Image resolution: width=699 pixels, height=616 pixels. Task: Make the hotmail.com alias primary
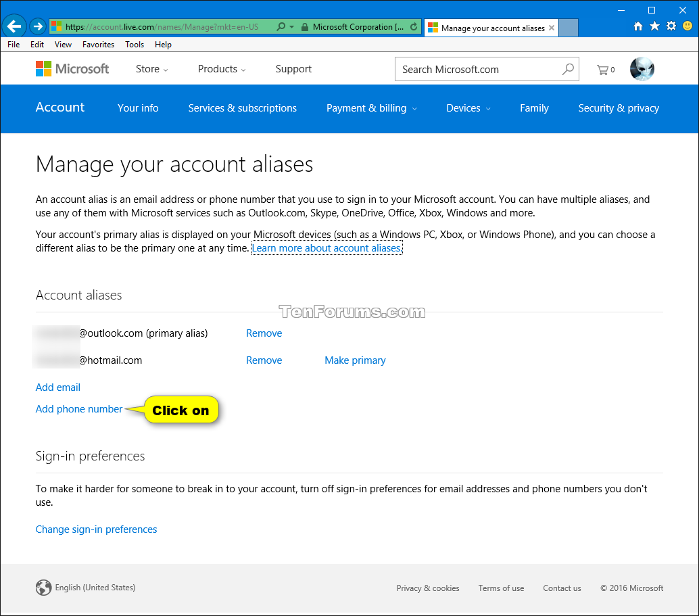coord(355,360)
